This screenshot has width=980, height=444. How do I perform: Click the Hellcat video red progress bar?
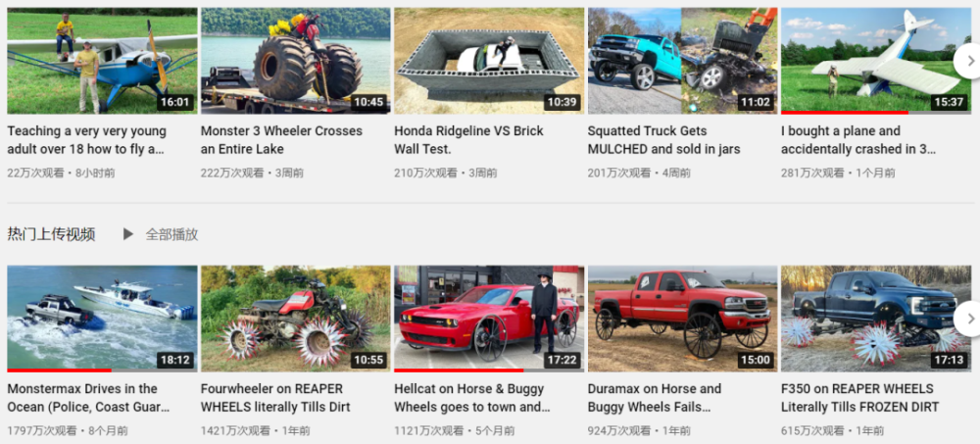(x=459, y=370)
